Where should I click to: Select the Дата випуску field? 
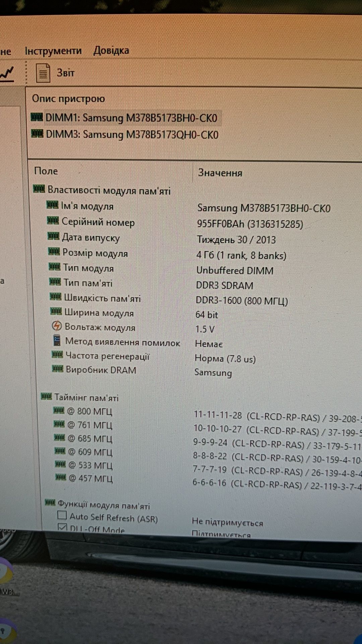(91, 237)
